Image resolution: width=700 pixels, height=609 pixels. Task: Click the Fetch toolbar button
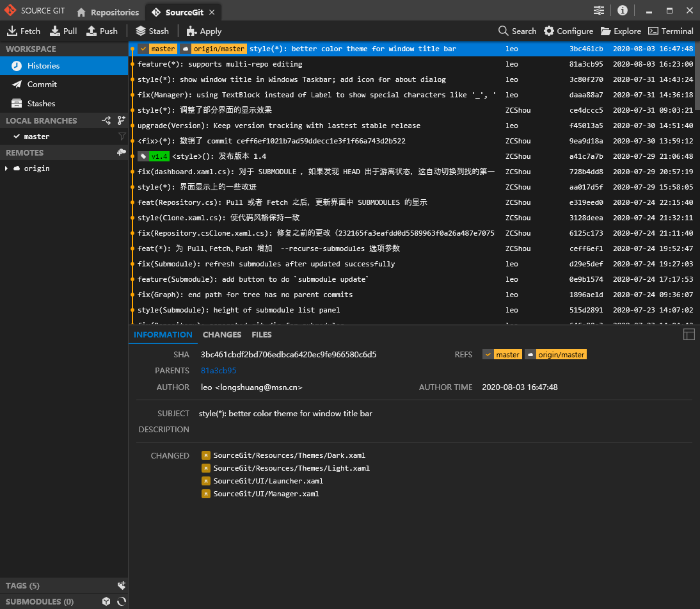click(x=24, y=31)
